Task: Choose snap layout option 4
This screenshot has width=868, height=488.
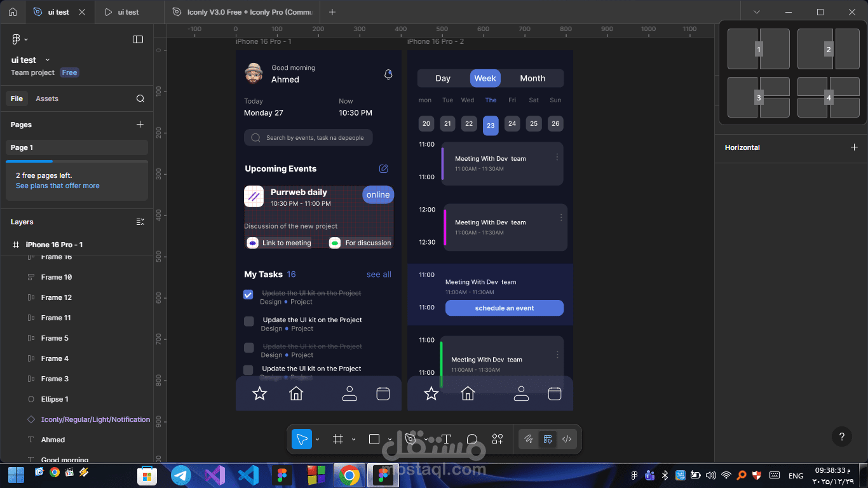Action: click(829, 97)
